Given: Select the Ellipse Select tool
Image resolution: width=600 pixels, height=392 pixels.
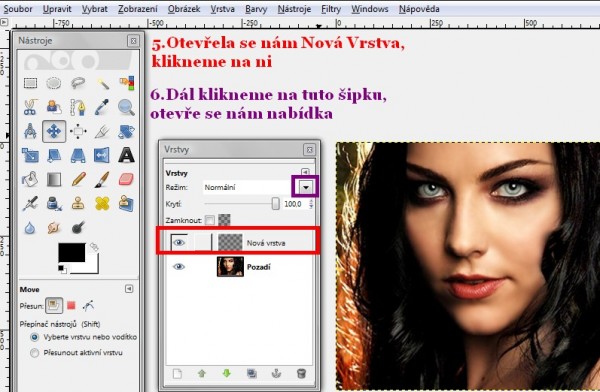Looking at the screenshot, I should click(54, 83).
